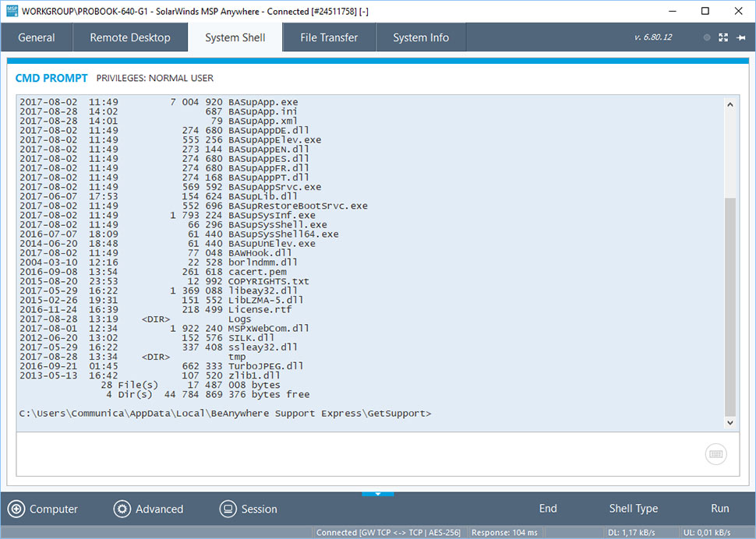Viewport: 756px width, 539px height.
Task: Click the Logs directory line
Action: pos(136,319)
